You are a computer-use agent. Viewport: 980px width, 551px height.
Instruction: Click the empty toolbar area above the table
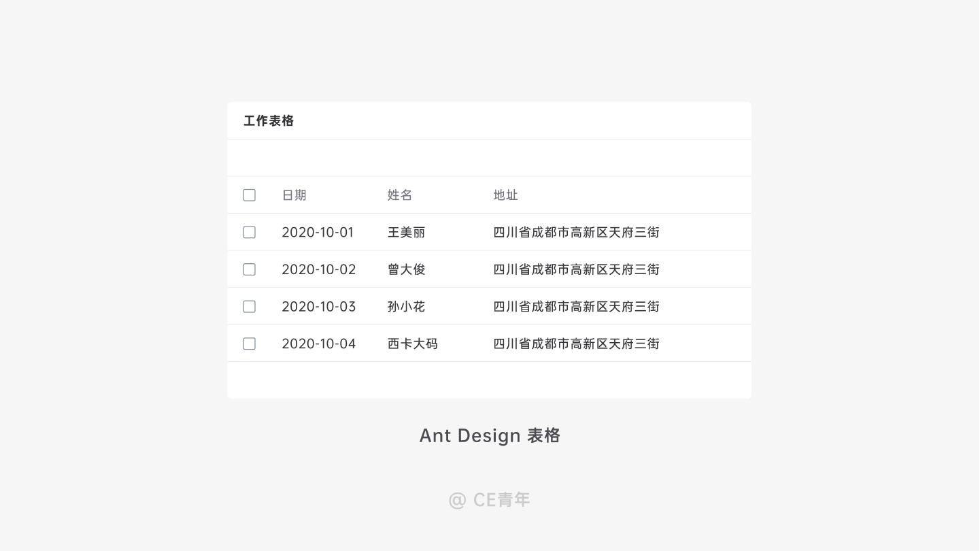tap(489, 157)
